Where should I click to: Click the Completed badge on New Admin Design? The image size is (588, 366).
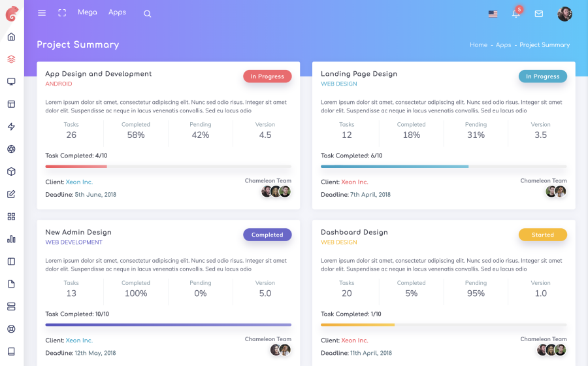pyautogui.click(x=267, y=235)
